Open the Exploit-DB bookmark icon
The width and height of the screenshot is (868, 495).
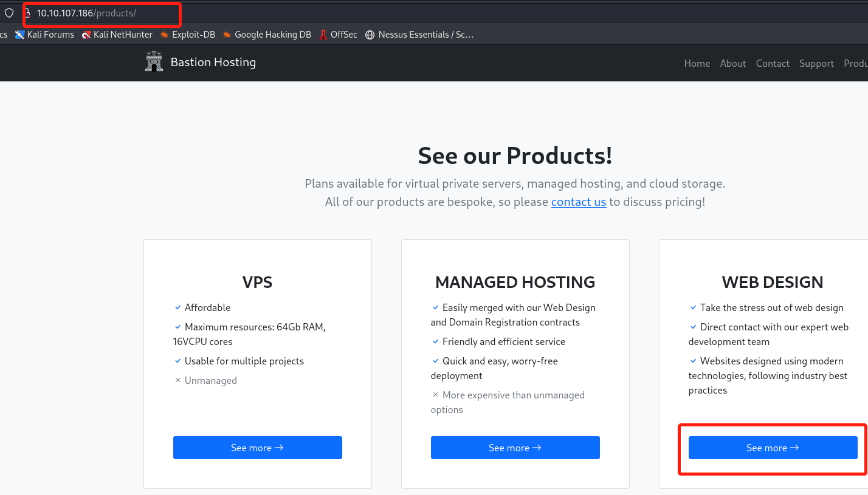165,35
